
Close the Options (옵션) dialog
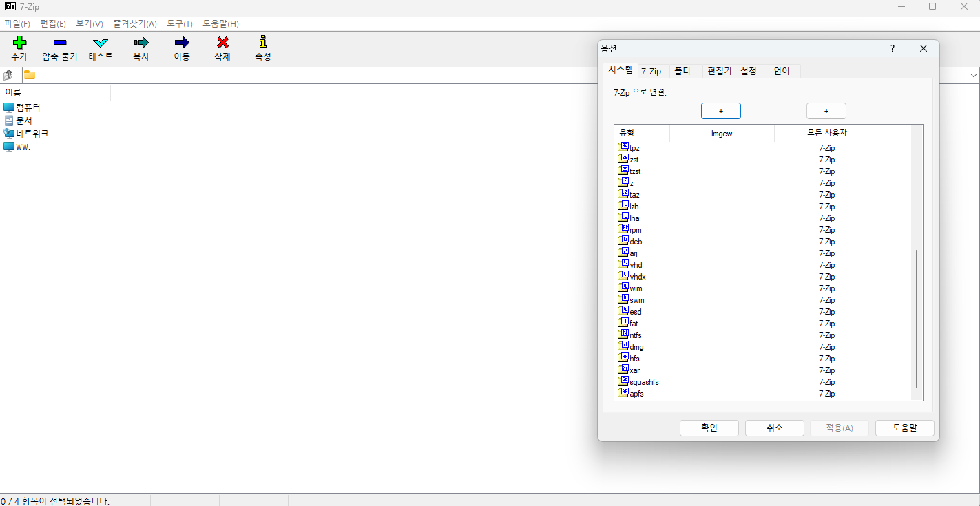924,48
